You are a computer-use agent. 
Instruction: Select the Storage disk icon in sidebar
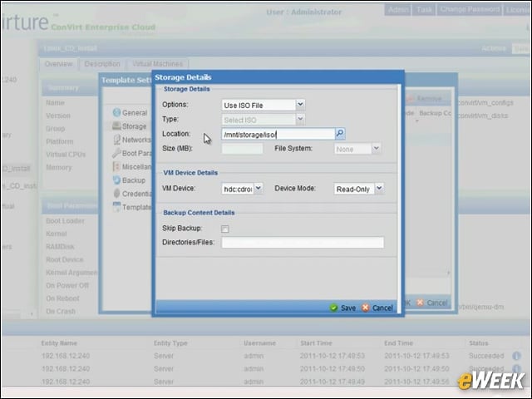click(116, 126)
